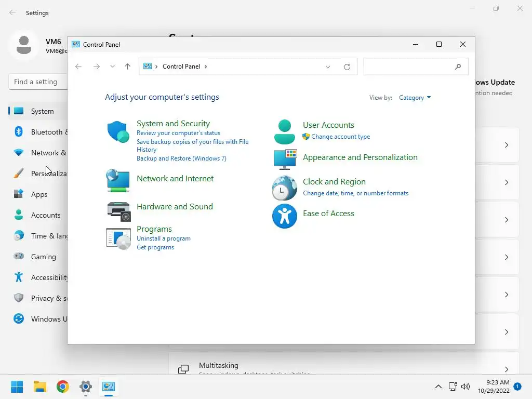Open the System and Security link
This screenshot has height=399, width=532.
(x=173, y=124)
